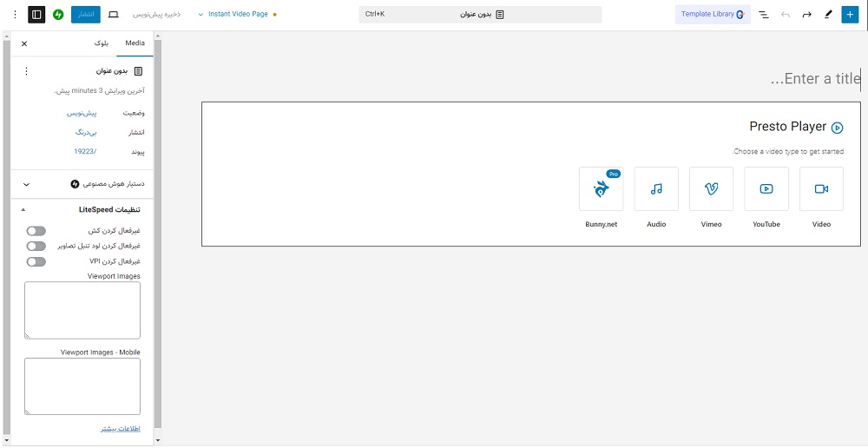Click the green LiteSpeed bolt icon

pos(58,15)
